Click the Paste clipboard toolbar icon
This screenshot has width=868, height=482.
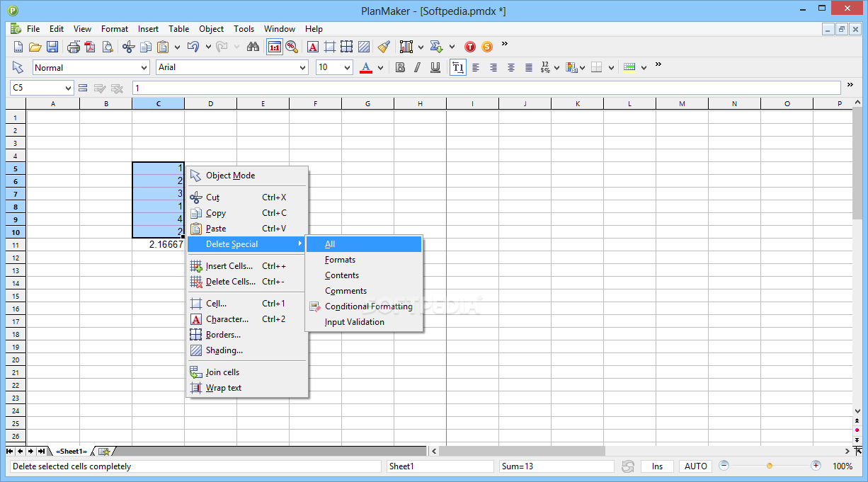coord(163,47)
